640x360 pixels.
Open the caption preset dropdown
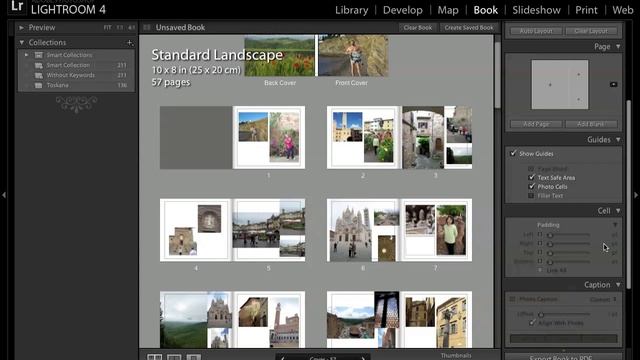coord(603,299)
